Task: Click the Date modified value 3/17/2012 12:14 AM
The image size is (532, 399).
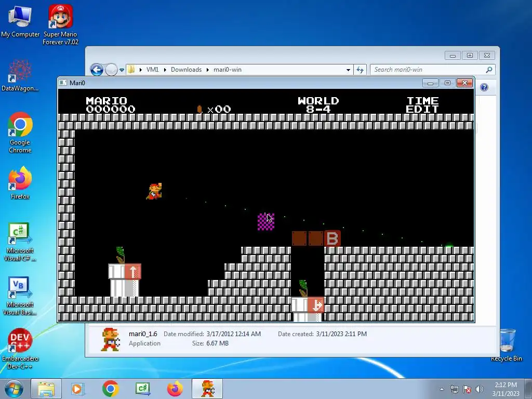Action: (x=233, y=334)
